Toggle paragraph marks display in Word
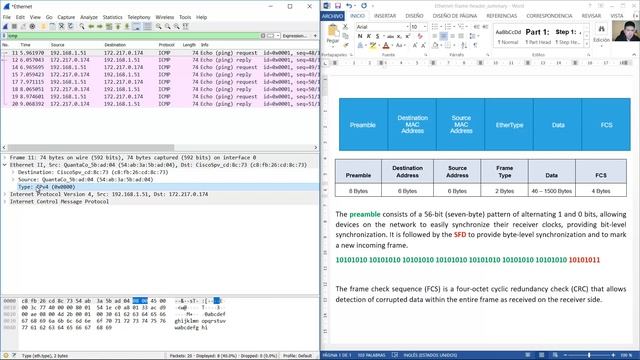This screenshot has width=640, height=360. click(476, 45)
